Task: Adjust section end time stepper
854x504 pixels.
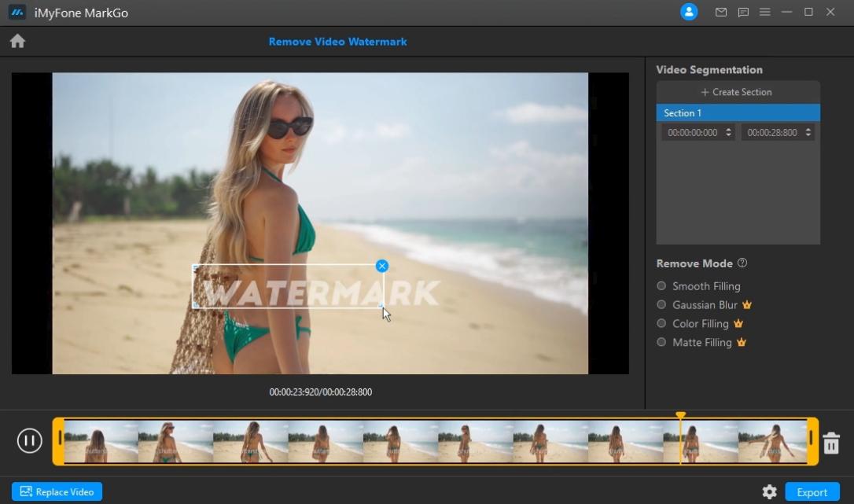Action: click(x=808, y=133)
